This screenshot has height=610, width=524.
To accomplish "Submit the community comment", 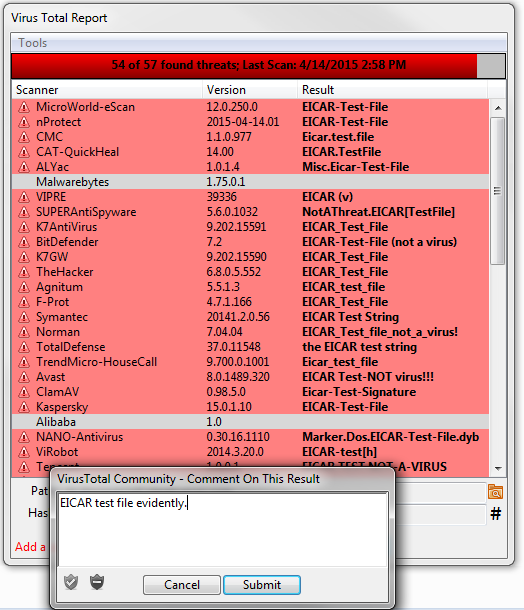I will click(262, 585).
